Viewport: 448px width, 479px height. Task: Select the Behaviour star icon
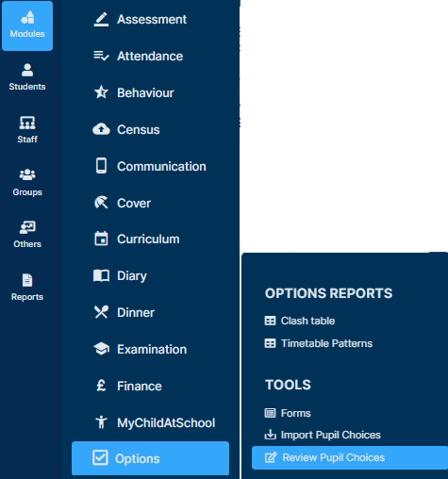(x=101, y=92)
